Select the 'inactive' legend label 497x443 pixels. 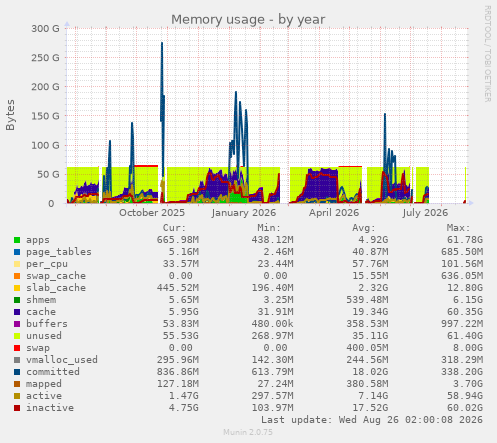click(x=50, y=408)
